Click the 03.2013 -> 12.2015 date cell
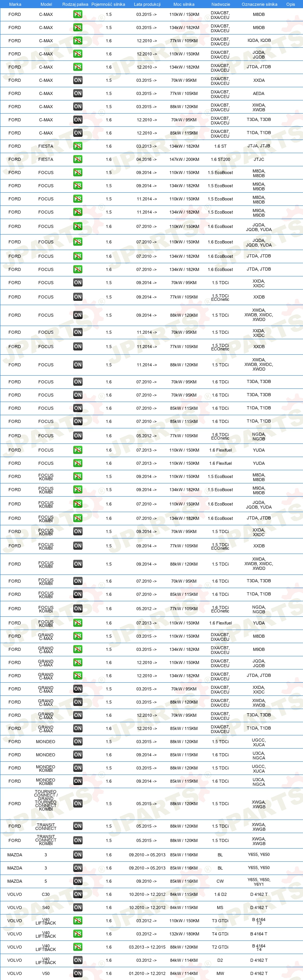The height and width of the screenshot is (980, 303). click(x=147, y=947)
